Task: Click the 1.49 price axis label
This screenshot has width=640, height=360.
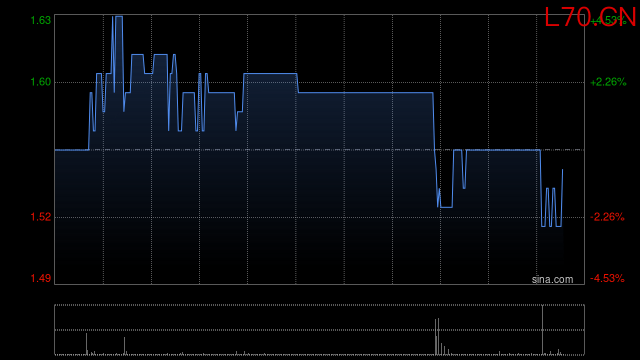Action: pos(41,278)
